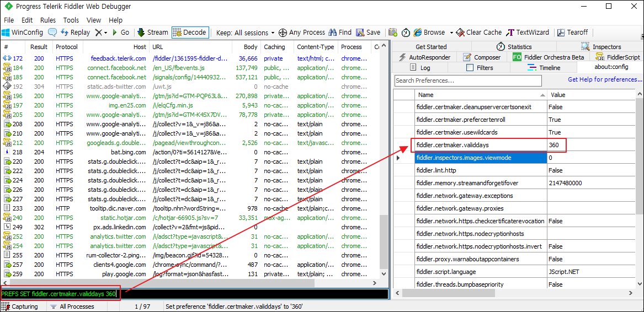Open the Help menu
The width and height of the screenshot is (644, 312).
point(116,20)
